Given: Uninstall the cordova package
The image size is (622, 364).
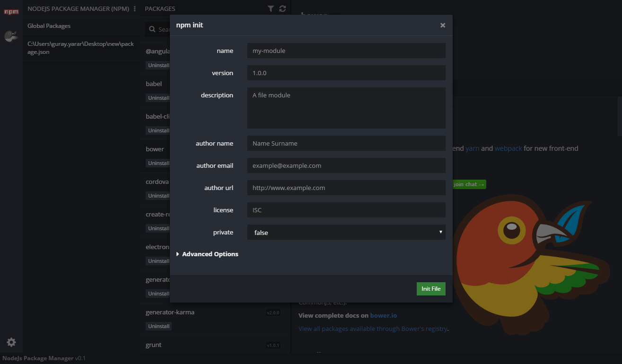Looking at the screenshot, I should (x=158, y=196).
